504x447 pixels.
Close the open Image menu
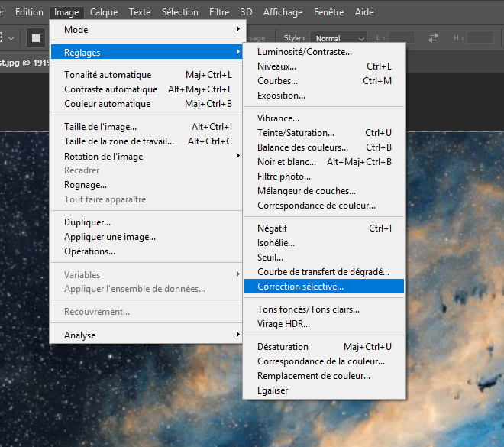66,12
